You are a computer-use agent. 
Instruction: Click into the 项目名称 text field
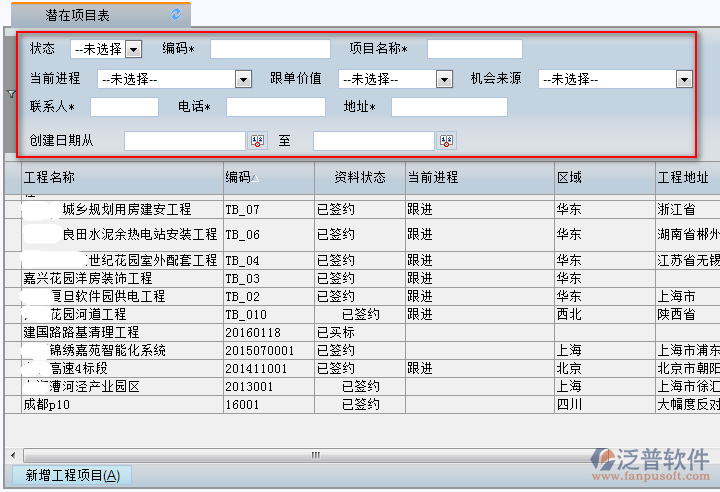[474, 49]
